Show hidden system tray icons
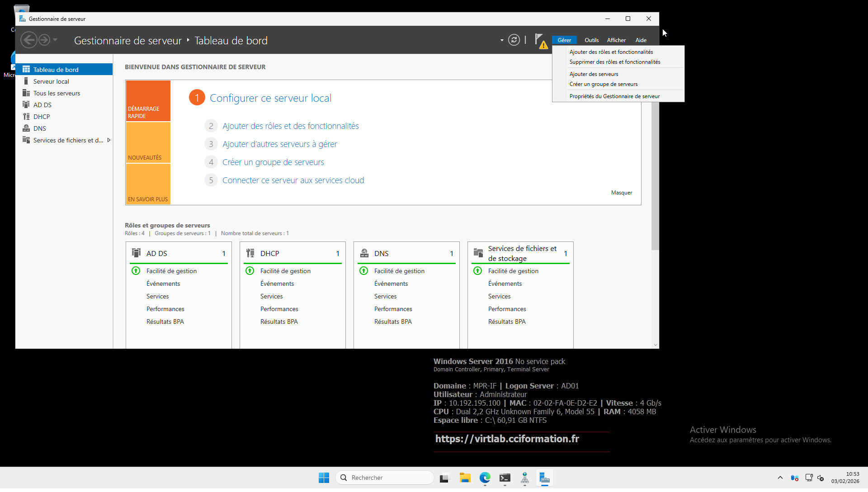 point(780,478)
